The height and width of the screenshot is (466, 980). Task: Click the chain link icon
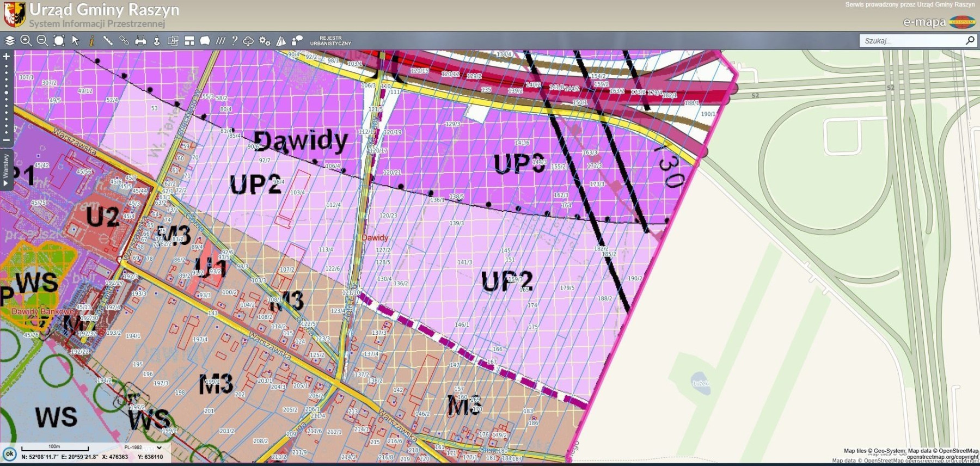pyautogui.click(x=124, y=40)
